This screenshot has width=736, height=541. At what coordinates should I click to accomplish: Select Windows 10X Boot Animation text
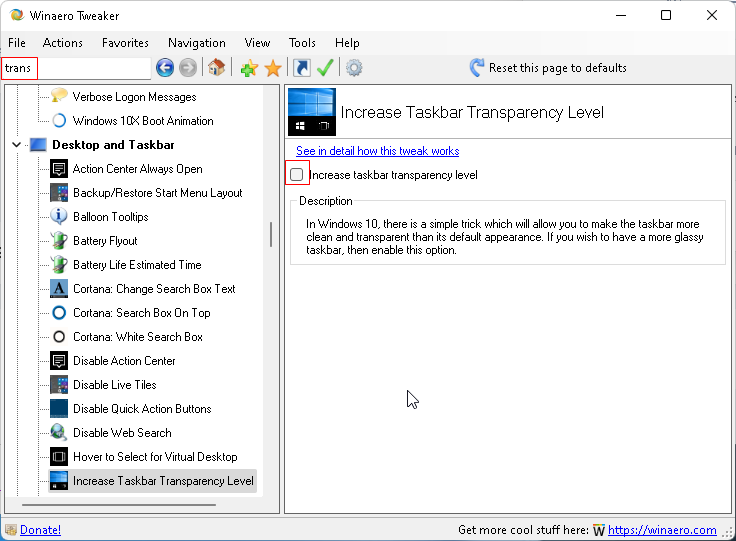coord(143,121)
